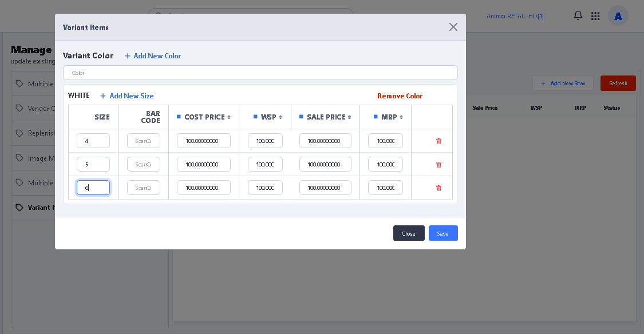Click the Status column header behind dialog
Screen dimensions: 644x334
(x=611, y=108)
